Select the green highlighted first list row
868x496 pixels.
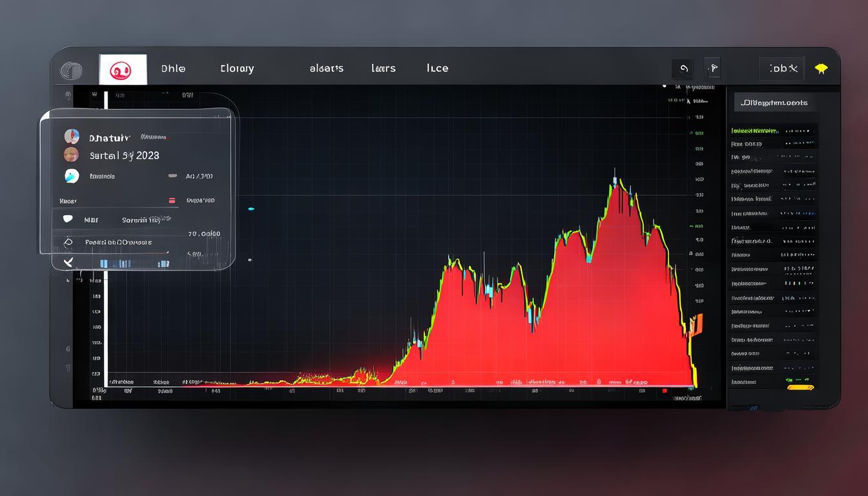point(772,130)
